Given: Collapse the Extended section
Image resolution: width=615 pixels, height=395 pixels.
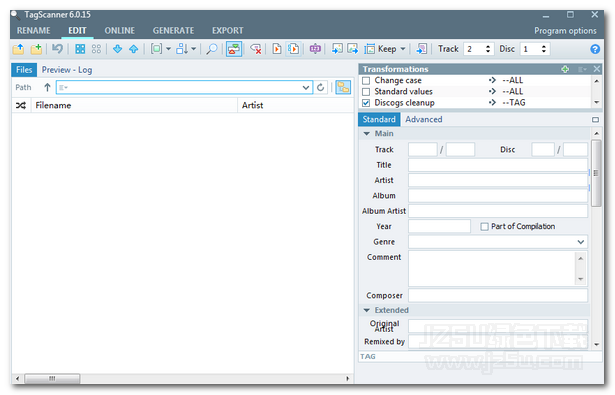Looking at the screenshot, I should 366,310.
